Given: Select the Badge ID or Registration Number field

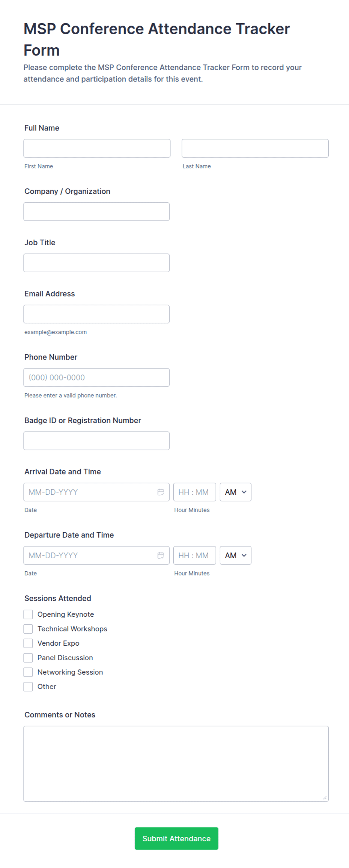Looking at the screenshot, I should point(96,441).
